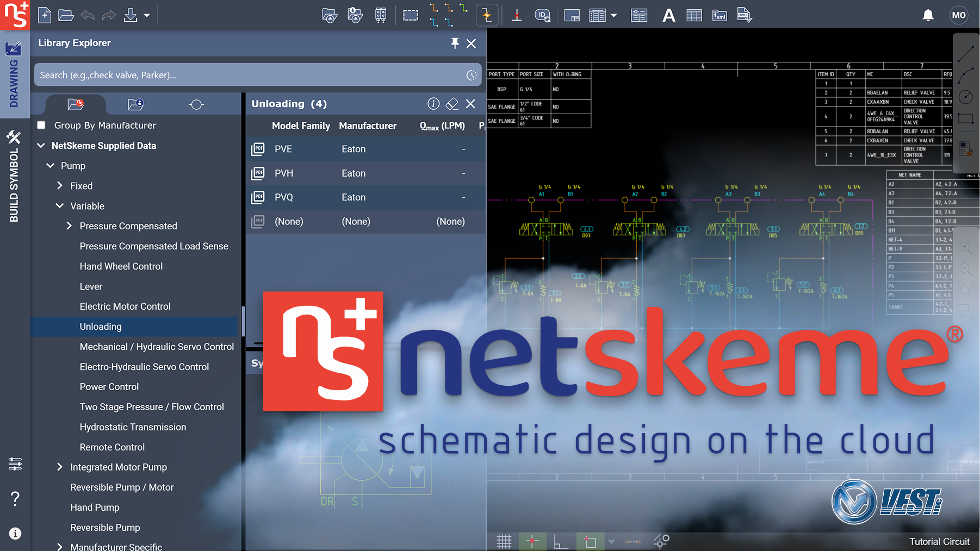Refresh item IDs with ID icon
Image resolution: width=980 pixels, height=551 pixels.
pyautogui.click(x=543, y=15)
